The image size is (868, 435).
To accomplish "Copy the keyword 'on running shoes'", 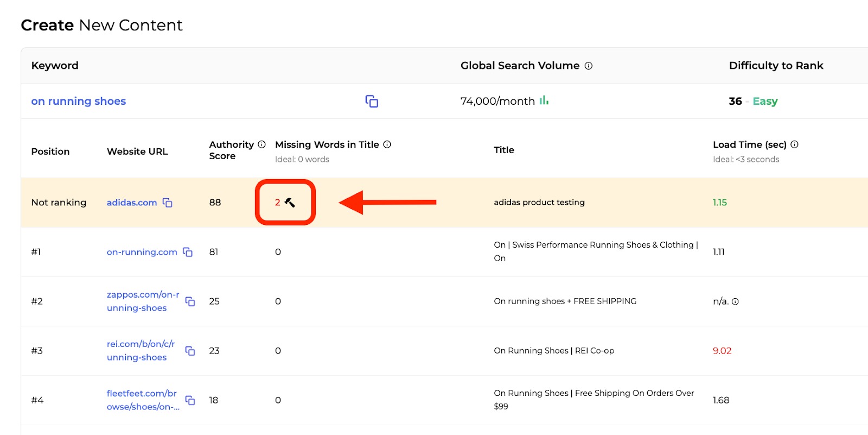I will [372, 101].
